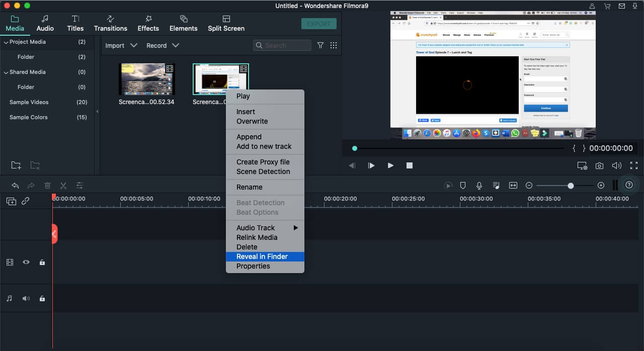Open the preview display settings icon
The height and width of the screenshot is (351, 644).
pos(582,165)
